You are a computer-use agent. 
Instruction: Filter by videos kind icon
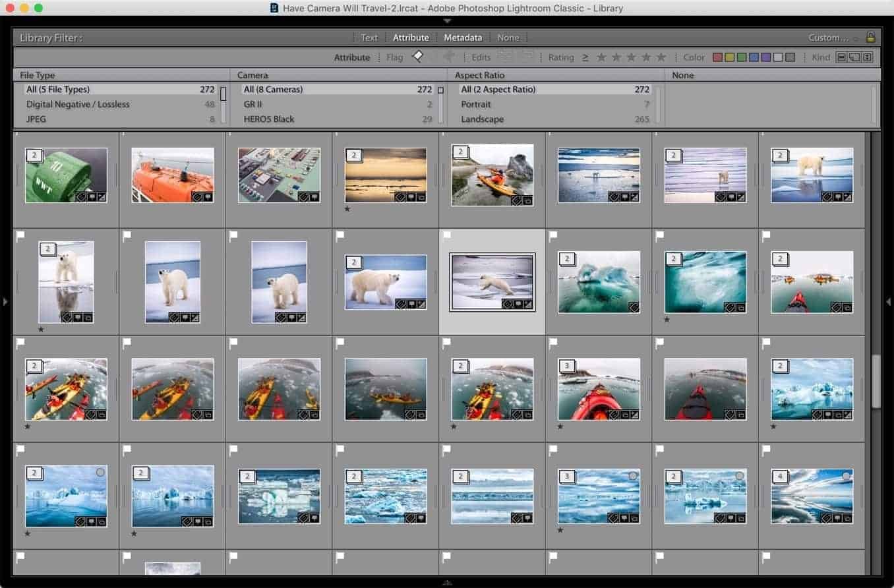point(867,57)
